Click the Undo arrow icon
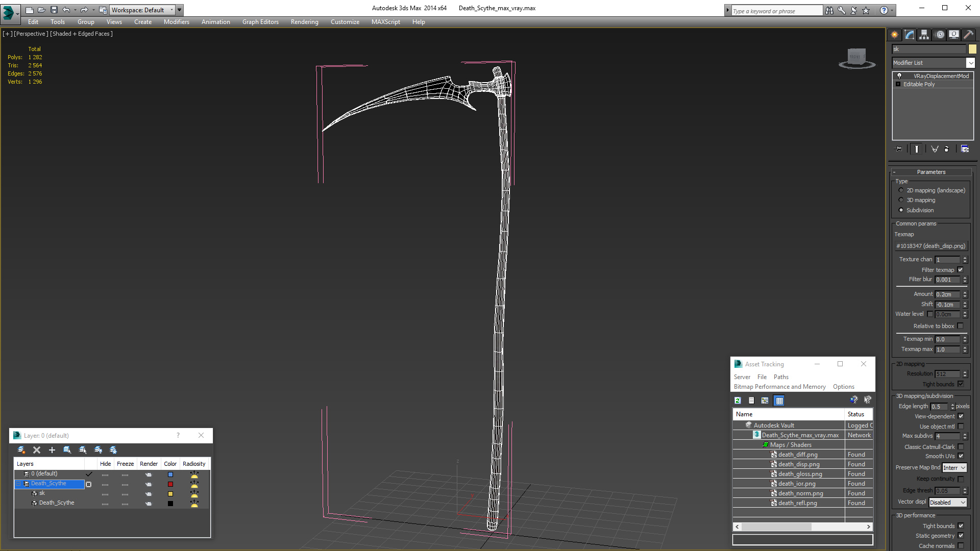This screenshot has height=551, width=980. pyautogui.click(x=66, y=10)
